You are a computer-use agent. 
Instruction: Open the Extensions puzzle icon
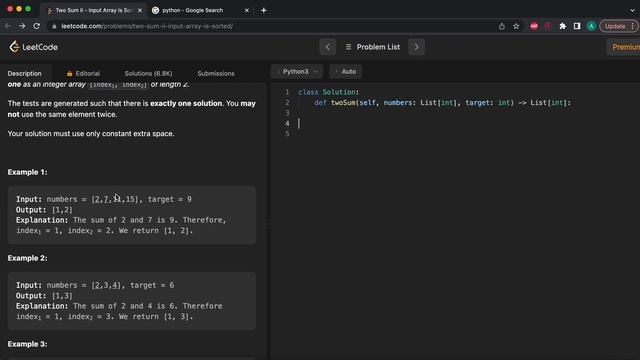pyautogui.click(x=562, y=26)
